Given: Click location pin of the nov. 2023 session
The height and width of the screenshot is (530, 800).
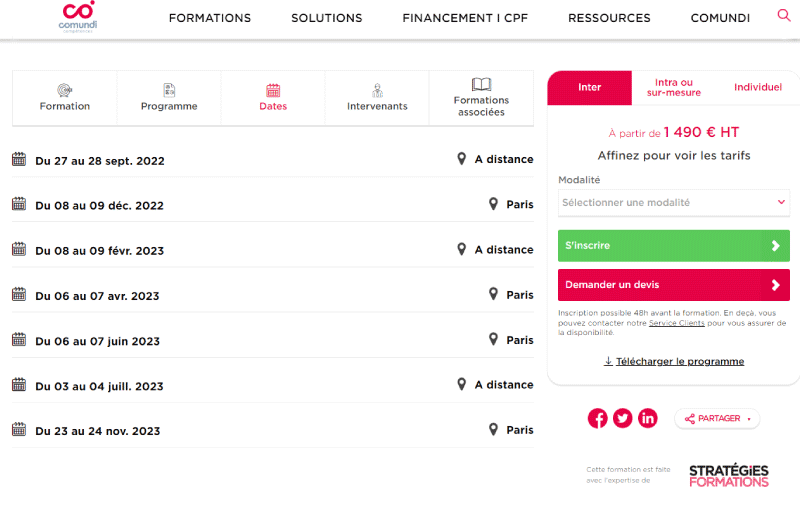Looking at the screenshot, I should point(493,430).
